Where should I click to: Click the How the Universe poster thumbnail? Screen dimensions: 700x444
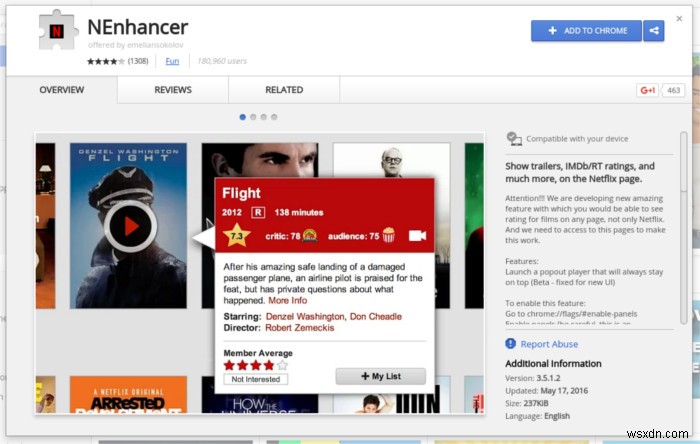(260, 394)
